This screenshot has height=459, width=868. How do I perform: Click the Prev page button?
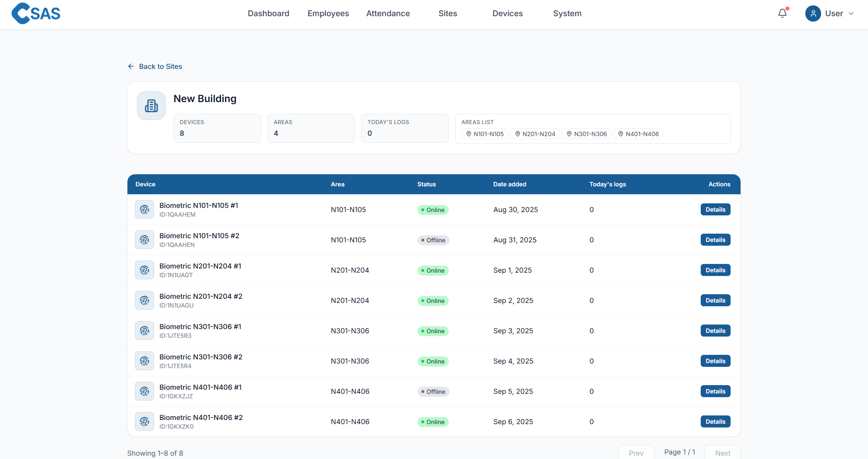coord(636,453)
